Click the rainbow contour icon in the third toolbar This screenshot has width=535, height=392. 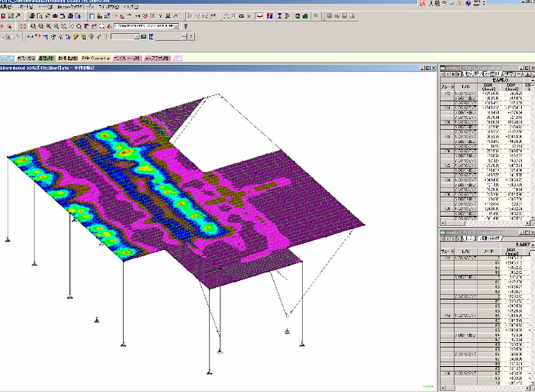click(x=83, y=37)
